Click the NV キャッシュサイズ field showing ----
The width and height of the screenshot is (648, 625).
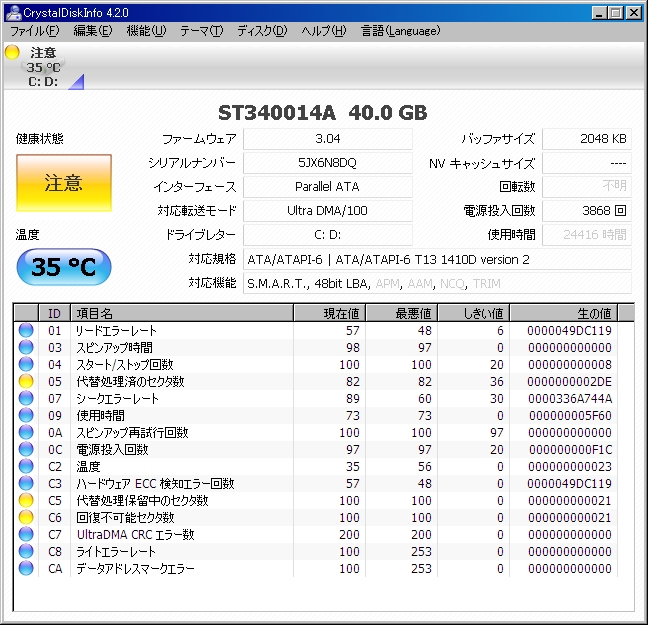click(x=587, y=163)
